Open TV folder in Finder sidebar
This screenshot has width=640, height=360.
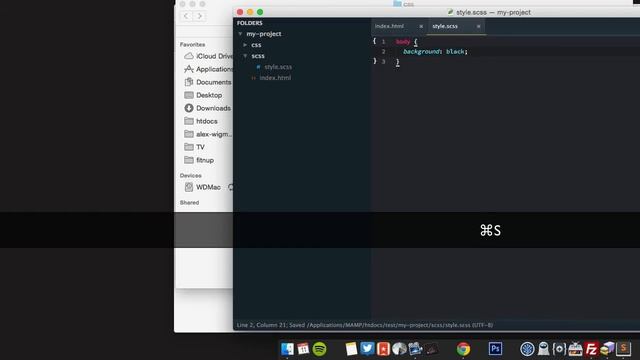pyautogui.click(x=194, y=147)
